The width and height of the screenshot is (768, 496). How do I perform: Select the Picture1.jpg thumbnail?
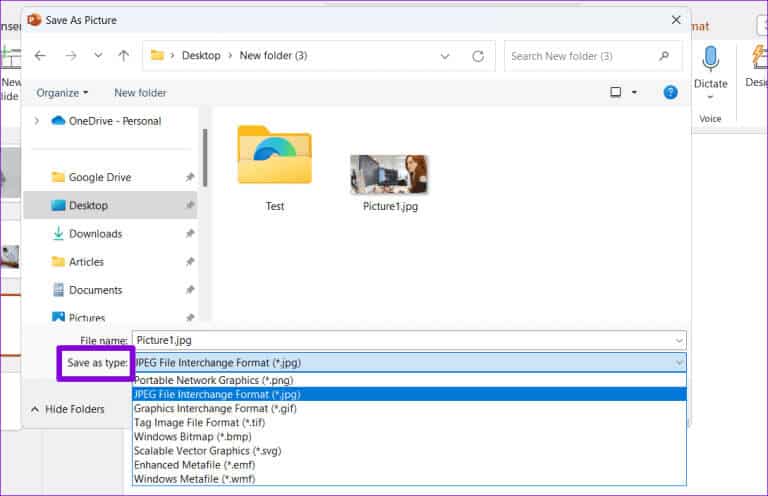point(389,174)
